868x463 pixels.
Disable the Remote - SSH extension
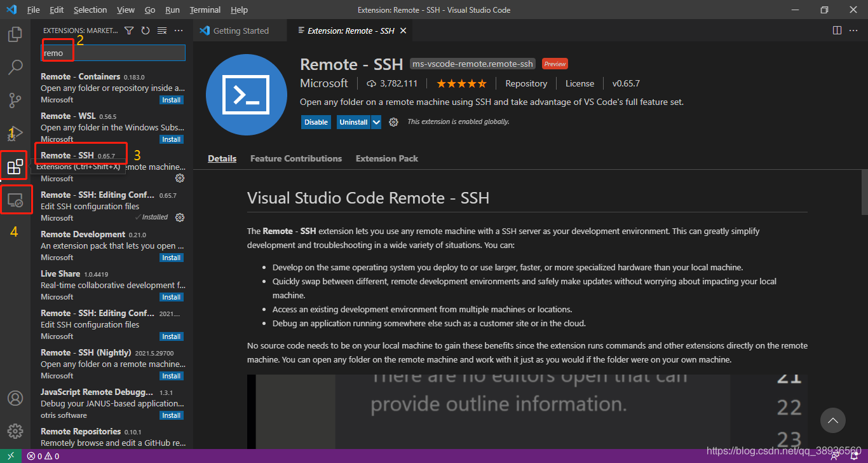[x=316, y=122]
